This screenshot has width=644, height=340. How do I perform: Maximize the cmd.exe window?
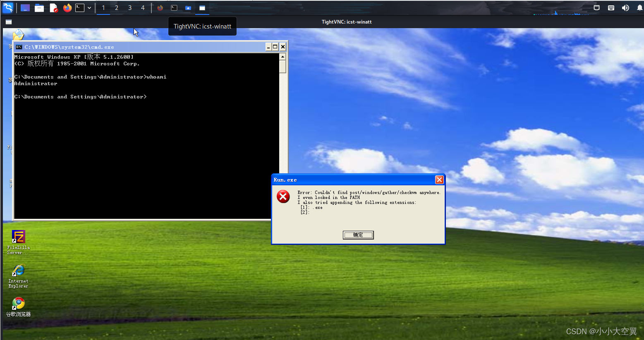click(x=275, y=47)
